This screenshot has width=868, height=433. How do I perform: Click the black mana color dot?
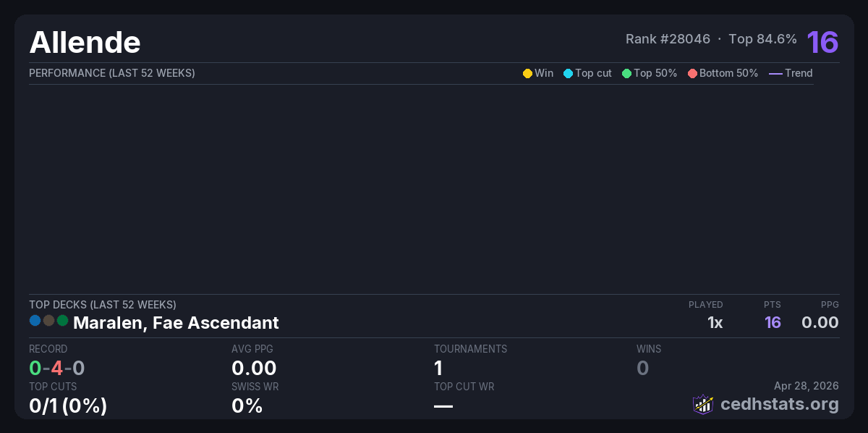pyautogui.click(x=48, y=320)
